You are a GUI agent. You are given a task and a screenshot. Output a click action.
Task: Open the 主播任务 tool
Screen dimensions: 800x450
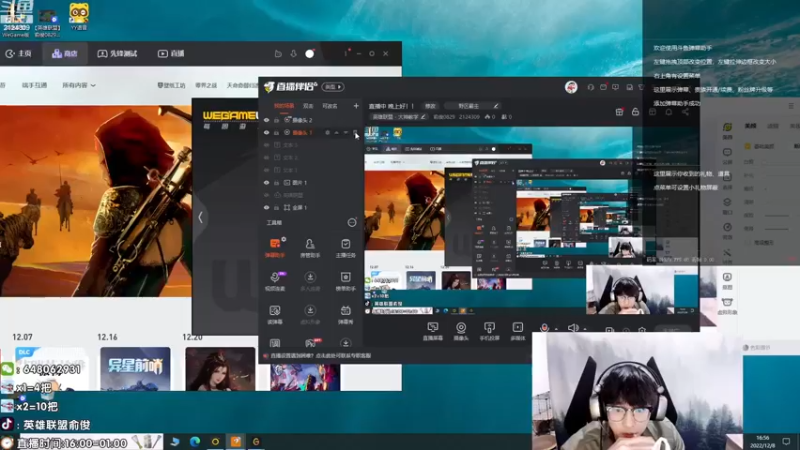click(x=345, y=247)
